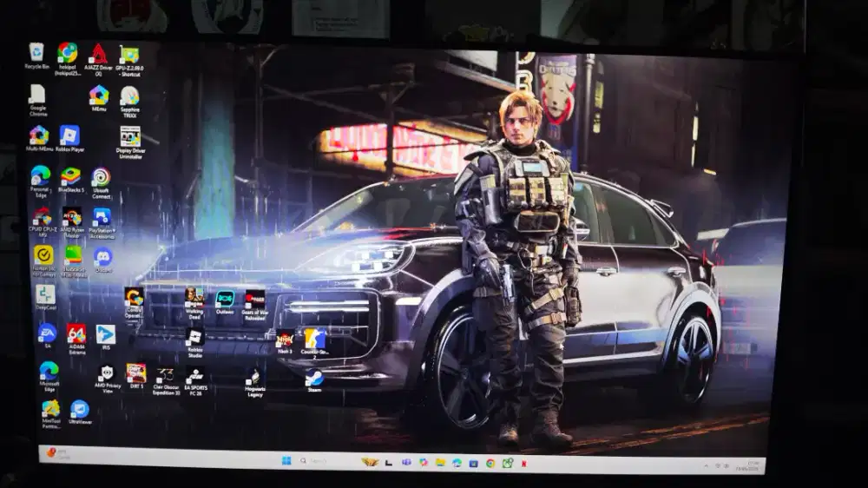Open MiniTool Partition shortcut
868x488 pixels.
point(51,414)
